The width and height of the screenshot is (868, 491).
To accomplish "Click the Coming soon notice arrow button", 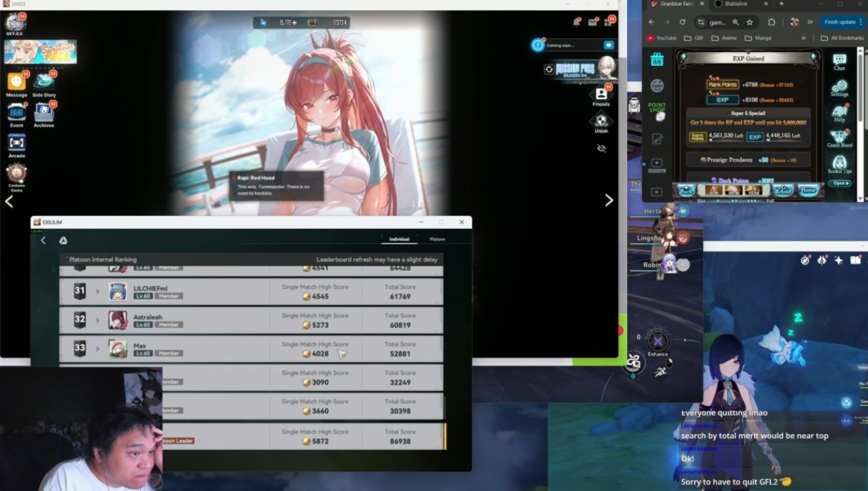I will (609, 45).
